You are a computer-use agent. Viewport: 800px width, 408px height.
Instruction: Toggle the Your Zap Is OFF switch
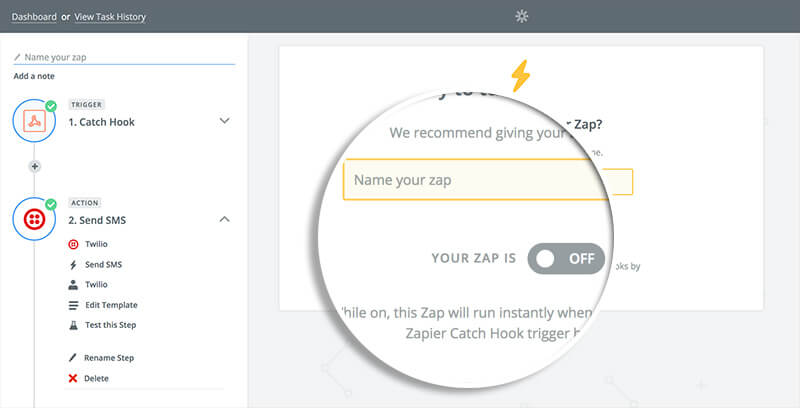(566, 259)
